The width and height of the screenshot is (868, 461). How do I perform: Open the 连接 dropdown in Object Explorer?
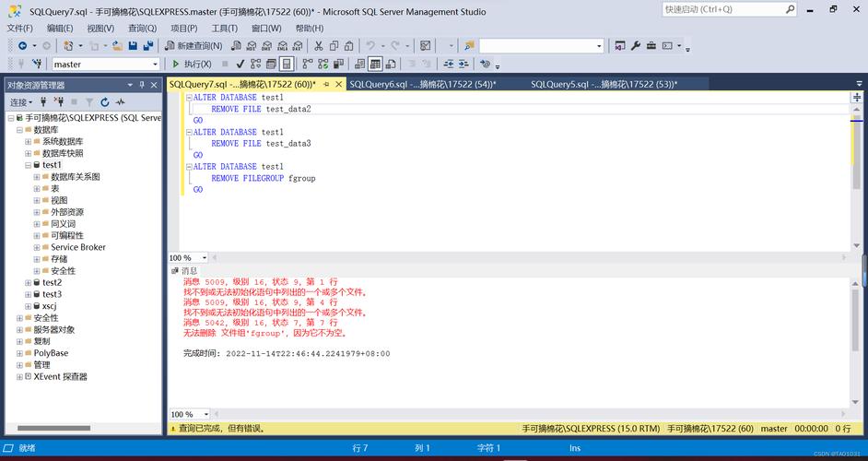click(x=21, y=102)
